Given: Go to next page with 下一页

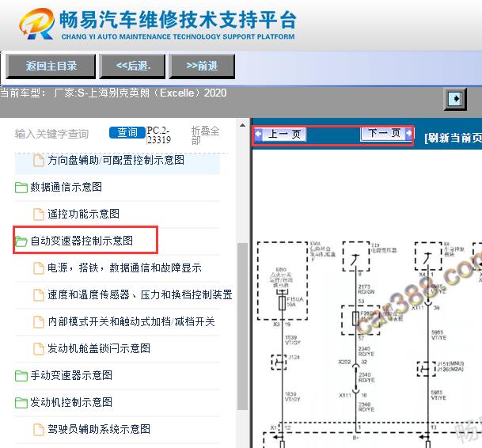Looking at the screenshot, I should (x=386, y=133).
